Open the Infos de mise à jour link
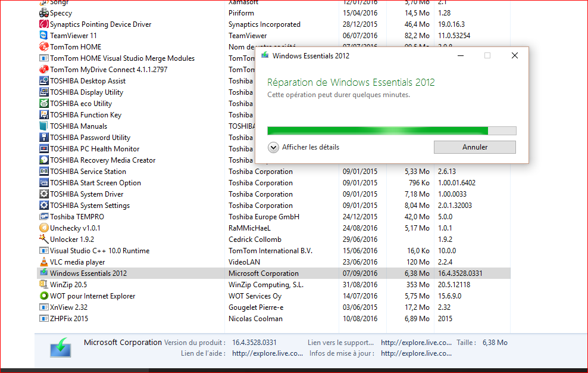 (416, 353)
